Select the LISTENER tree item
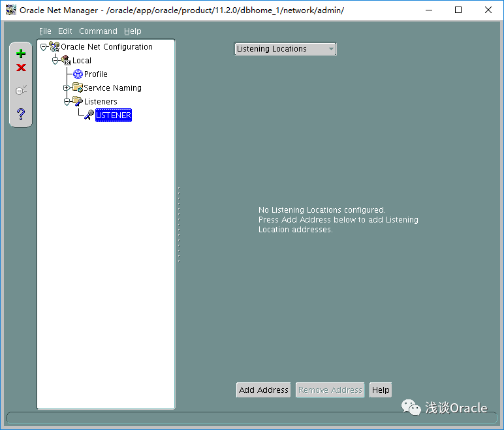Image resolution: width=504 pixels, height=430 pixels. click(114, 115)
